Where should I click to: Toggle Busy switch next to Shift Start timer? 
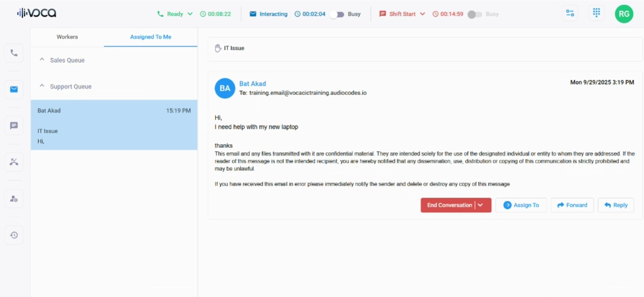coord(474,14)
